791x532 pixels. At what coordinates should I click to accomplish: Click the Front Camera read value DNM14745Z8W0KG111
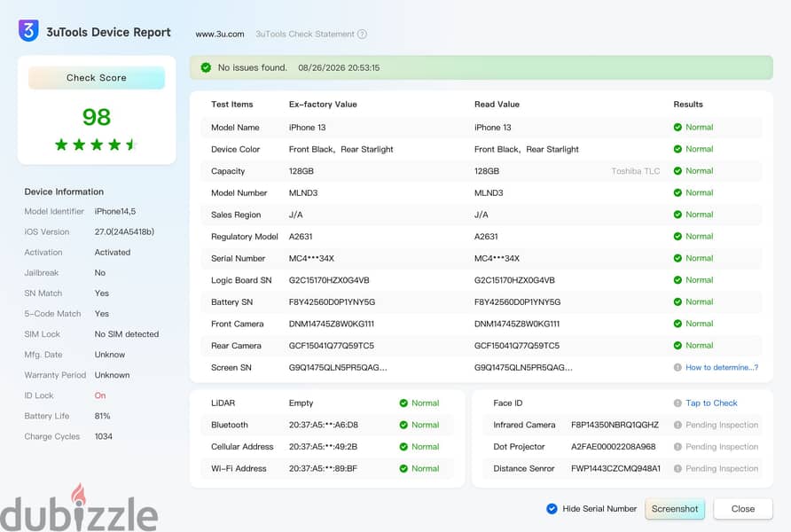pyautogui.click(x=517, y=324)
